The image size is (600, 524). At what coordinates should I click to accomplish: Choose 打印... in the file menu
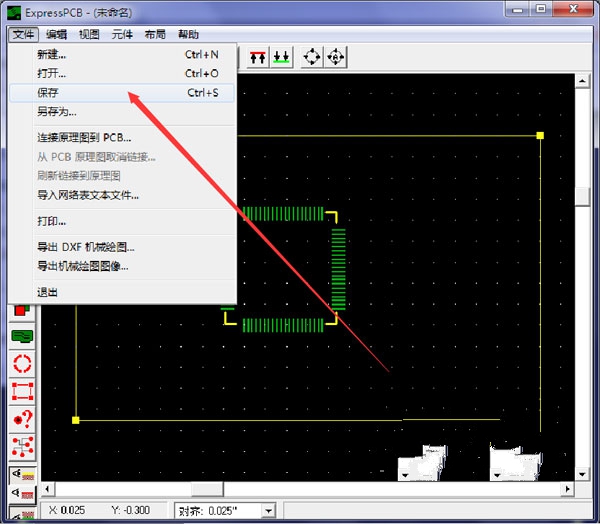click(122, 221)
